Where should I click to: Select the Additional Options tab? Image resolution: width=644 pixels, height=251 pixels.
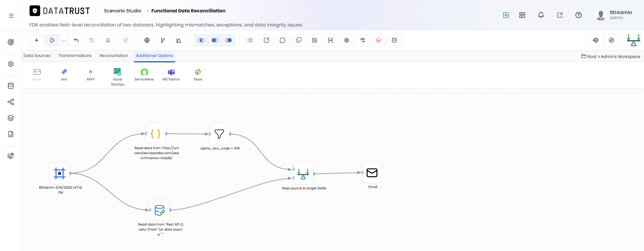tap(154, 56)
